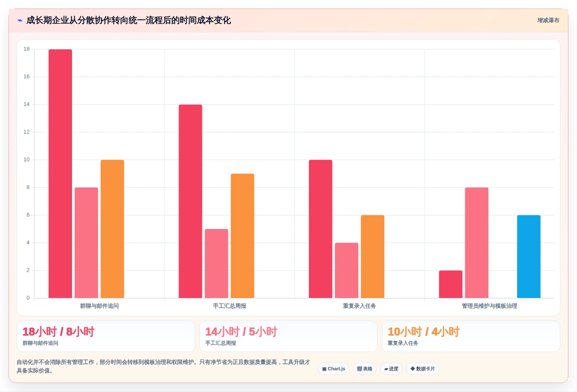The height and width of the screenshot is (392, 577).
Task: Select the Chart.js tag chip
Action: point(334,369)
